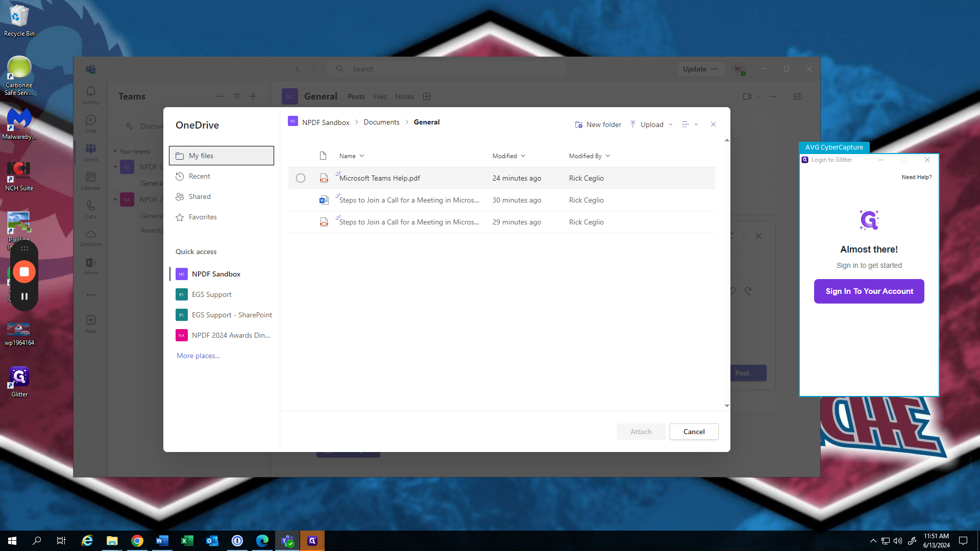Open Carbonite Safe Server desktop shortcut
Image resolution: width=980 pixels, height=551 pixels.
click(19, 76)
